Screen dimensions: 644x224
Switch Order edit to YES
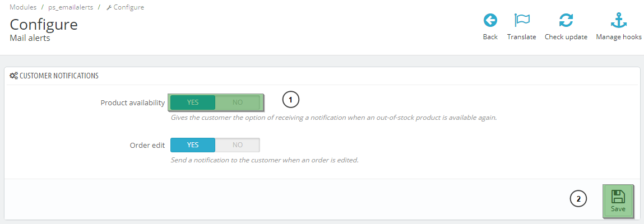click(x=193, y=145)
